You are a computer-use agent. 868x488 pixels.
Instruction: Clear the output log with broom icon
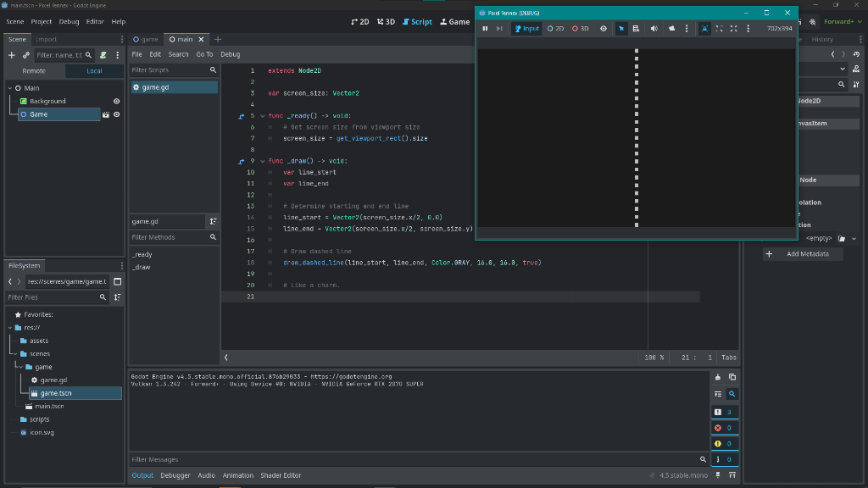click(718, 377)
